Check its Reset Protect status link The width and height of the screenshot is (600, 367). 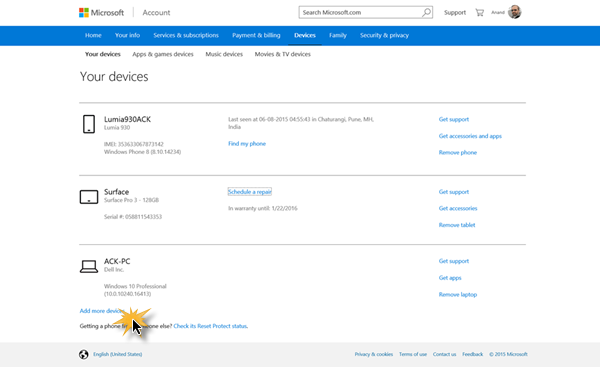[x=210, y=326]
